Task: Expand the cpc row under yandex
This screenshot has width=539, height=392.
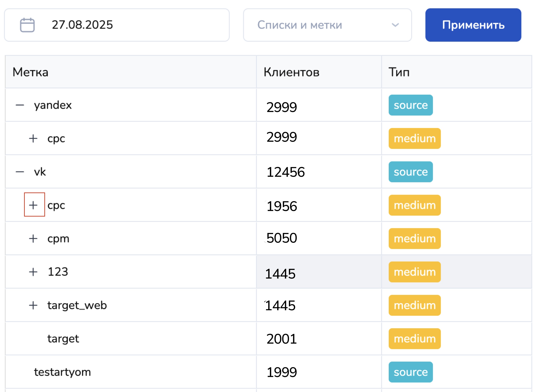Action: pos(33,138)
